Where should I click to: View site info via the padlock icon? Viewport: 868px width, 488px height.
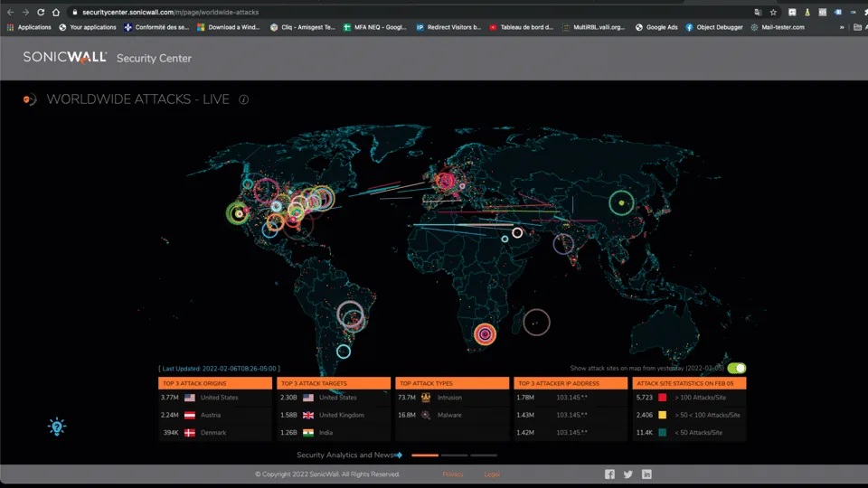point(75,12)
